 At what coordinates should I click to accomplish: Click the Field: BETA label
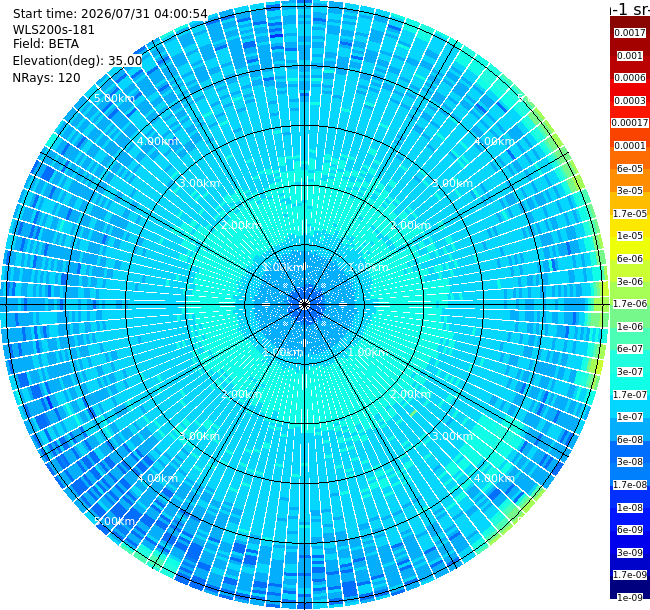click(46, 44)
